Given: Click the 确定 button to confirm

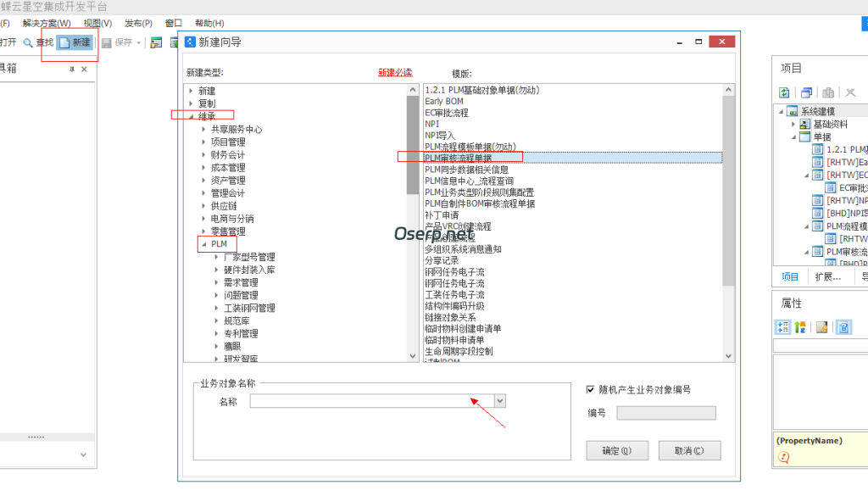Looking at the screenshot, I should click(x=617, y=451).
